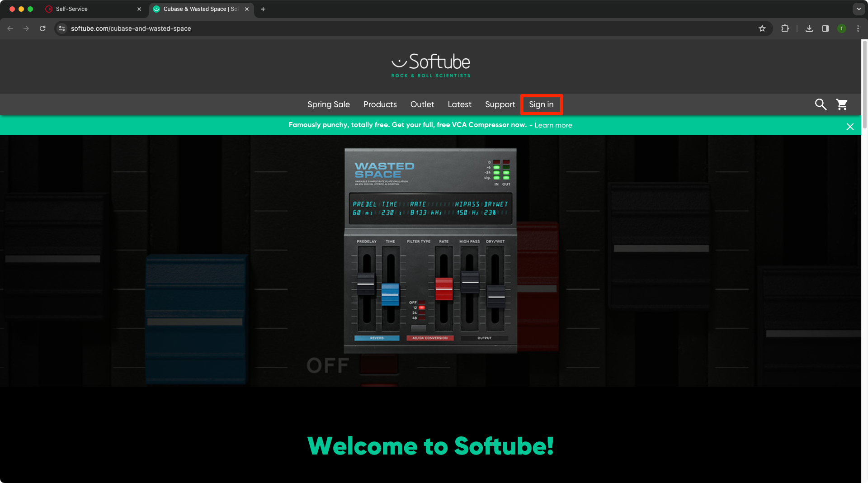The height and width of the screenshot is (483, 868).
Task: Close the Cubase & Wasted Space tab
Action: pyautogui.click(x=247, y=9)
